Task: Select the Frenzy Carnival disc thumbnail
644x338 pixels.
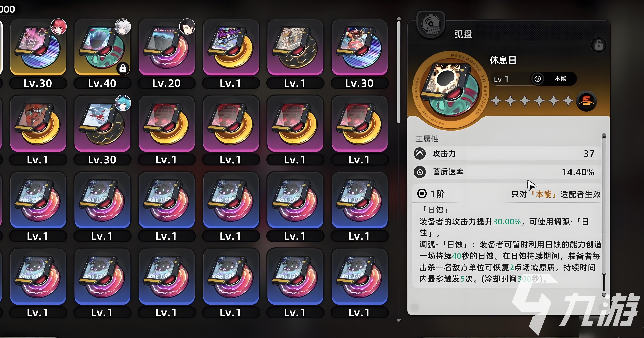Action: pyautogui.click(x=231, y=47)
